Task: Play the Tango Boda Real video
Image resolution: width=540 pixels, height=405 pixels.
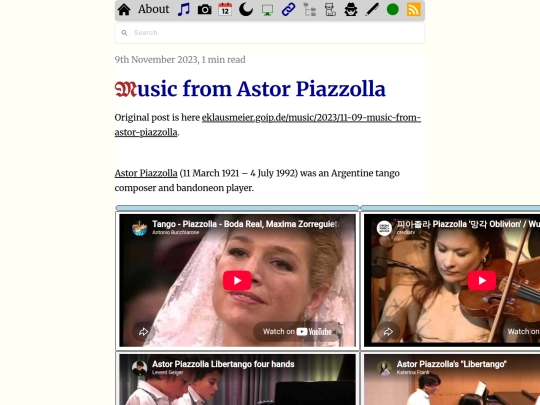Action: click(x=237, y=280)
